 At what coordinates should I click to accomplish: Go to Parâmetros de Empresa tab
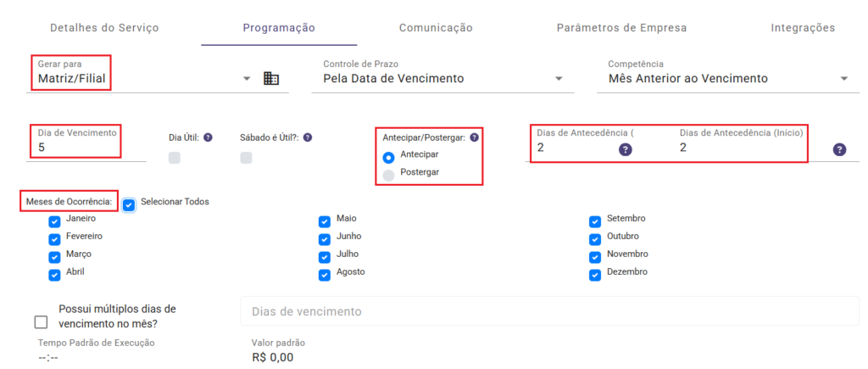[621, 28]
